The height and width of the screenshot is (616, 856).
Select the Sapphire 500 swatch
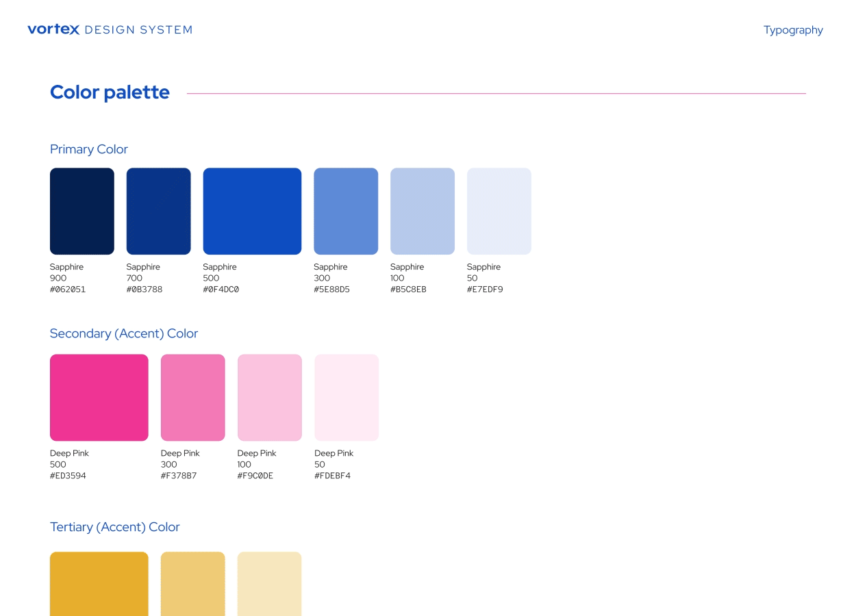coord(252,211)
